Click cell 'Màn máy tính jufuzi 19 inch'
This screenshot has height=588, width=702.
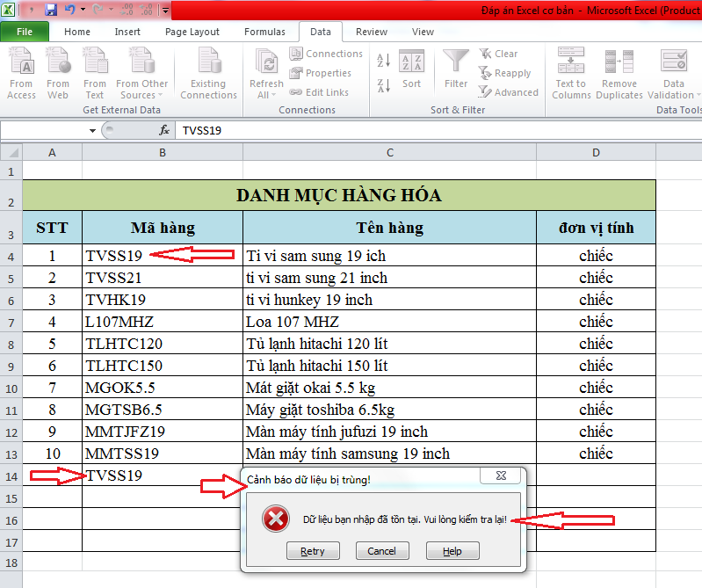tap(389, 432)
